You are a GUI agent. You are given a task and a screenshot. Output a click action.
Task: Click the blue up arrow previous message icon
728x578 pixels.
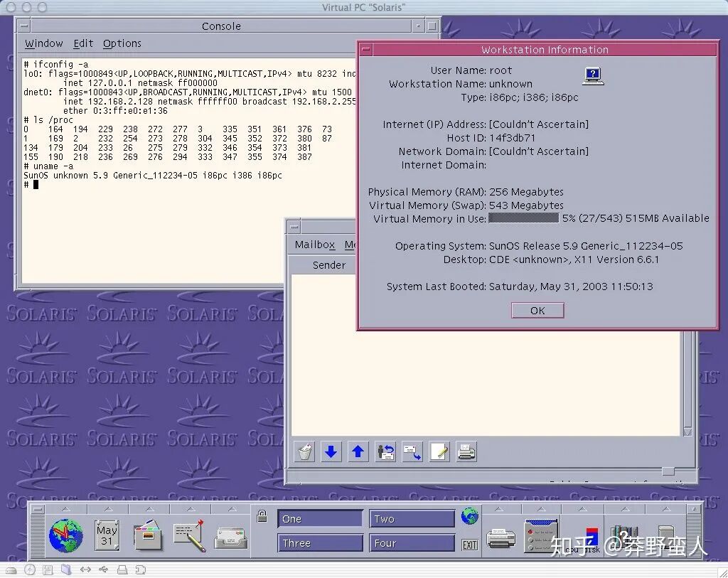point(358,451)
